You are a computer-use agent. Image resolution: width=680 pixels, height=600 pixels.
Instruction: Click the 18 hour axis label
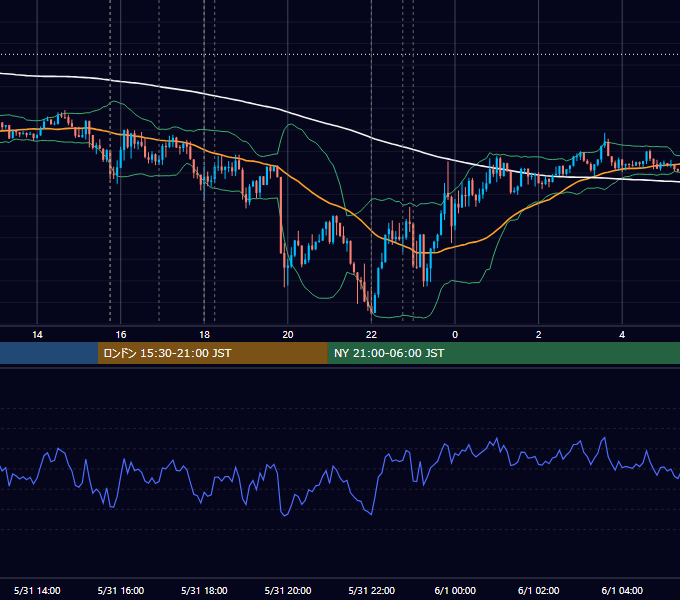pyautogui.click(x=204, y=335)
